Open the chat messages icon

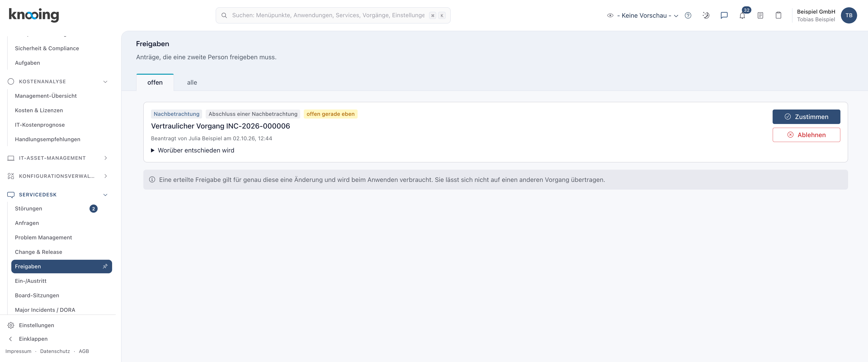coord(724,16)
